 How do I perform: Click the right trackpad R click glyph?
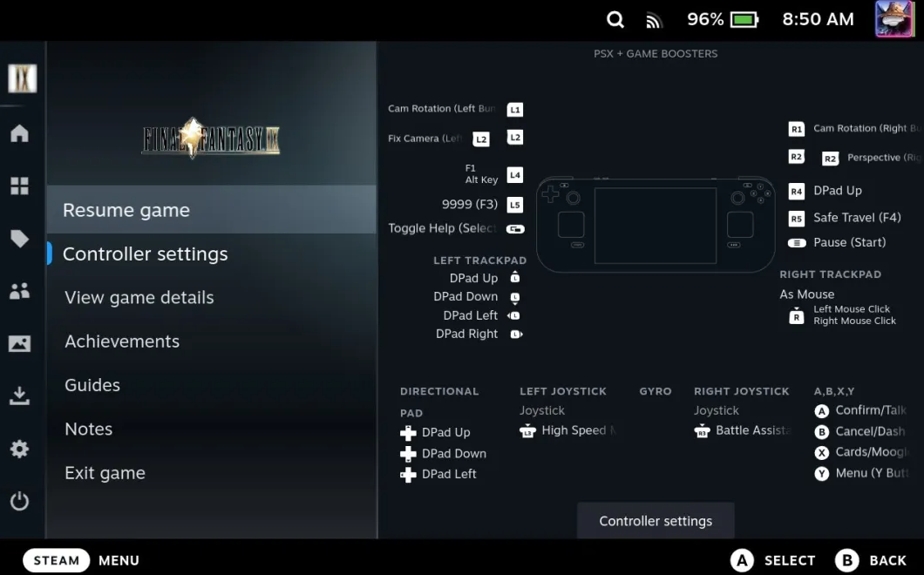796,315
